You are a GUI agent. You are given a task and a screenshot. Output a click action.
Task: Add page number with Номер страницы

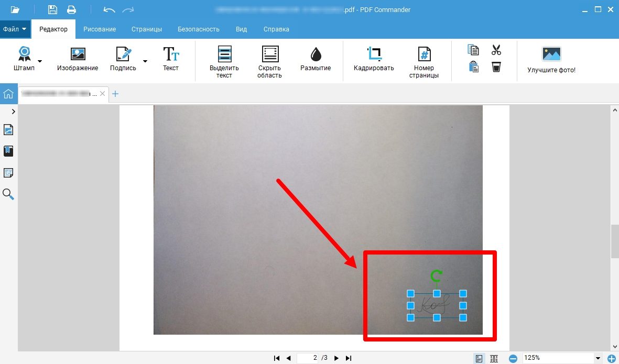[x=424, y=54]
